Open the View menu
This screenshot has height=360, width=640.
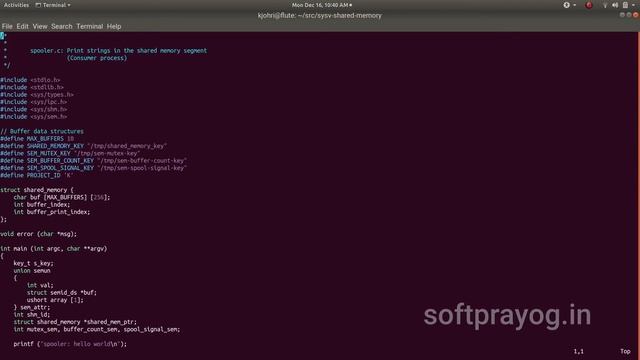tap(40, 27)
